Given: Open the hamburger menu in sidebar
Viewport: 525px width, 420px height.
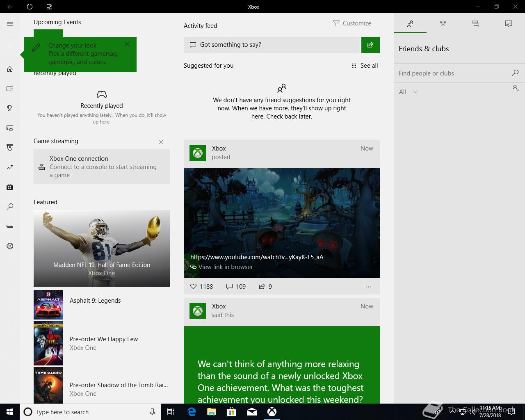Looking at the screenshot, I should (10, 24).
